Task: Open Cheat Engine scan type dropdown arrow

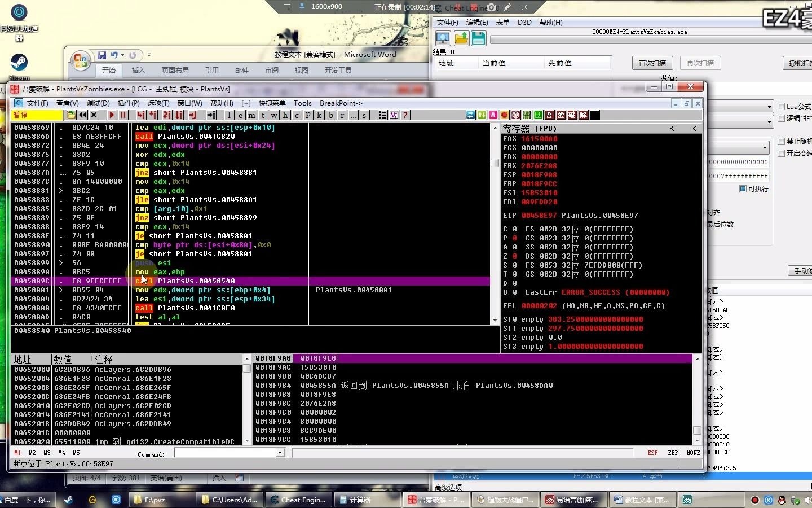Action: pyautogui.click(x=769, y=107)
